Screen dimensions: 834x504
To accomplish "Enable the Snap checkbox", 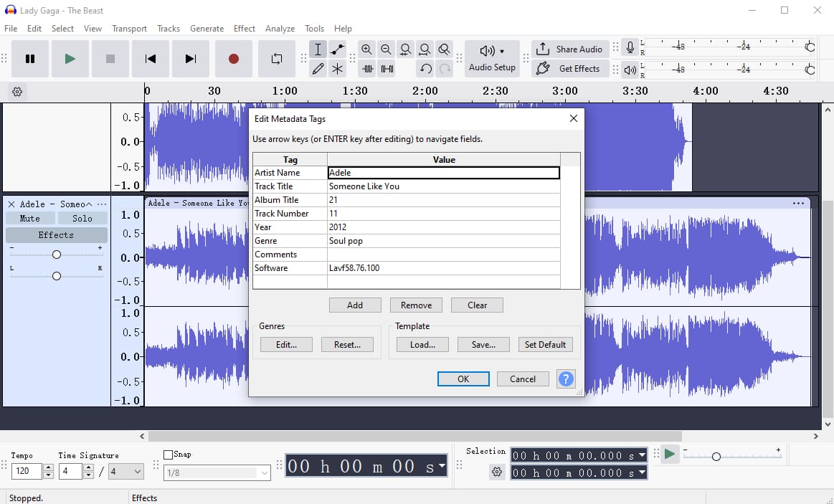I will (x=168, y=455).
